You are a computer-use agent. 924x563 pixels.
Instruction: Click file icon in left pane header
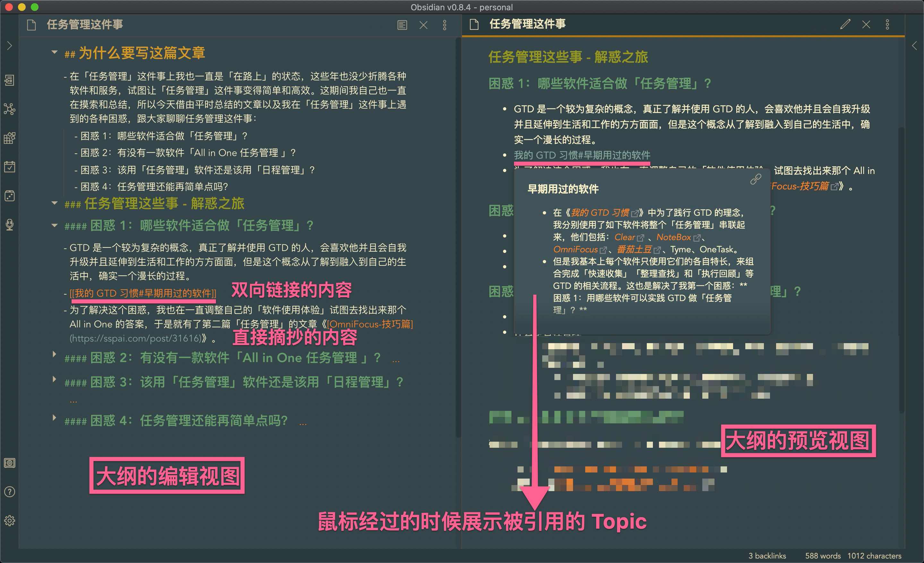click(x=31, y=25)
